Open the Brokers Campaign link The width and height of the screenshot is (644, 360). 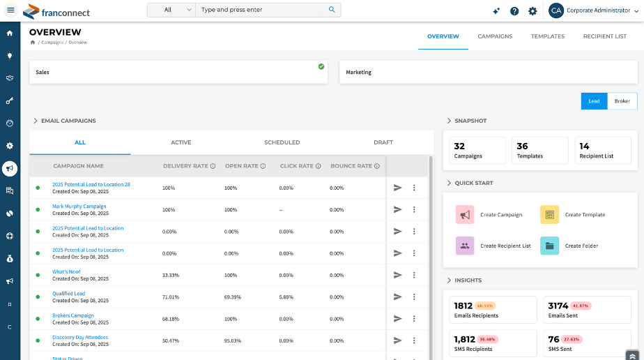click(x=73, y=315)
